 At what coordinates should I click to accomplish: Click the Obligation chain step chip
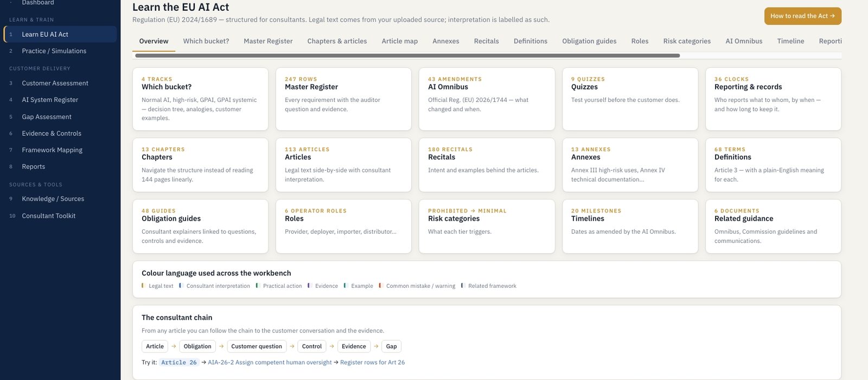point(197,346)
